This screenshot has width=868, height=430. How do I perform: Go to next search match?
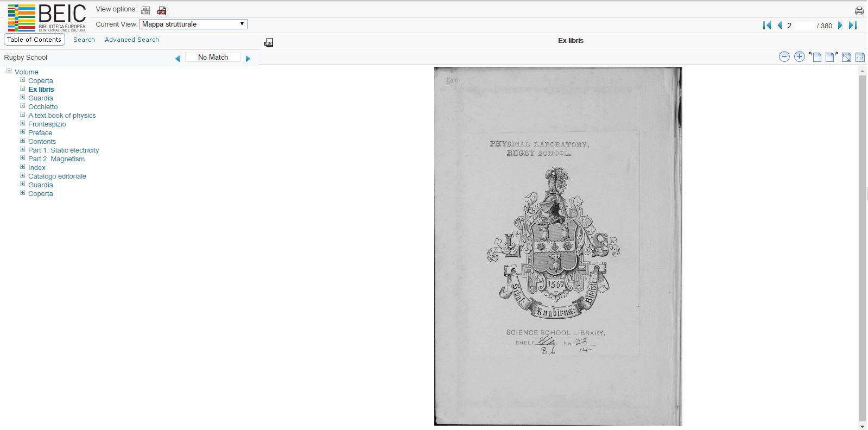tap(248, 58)
